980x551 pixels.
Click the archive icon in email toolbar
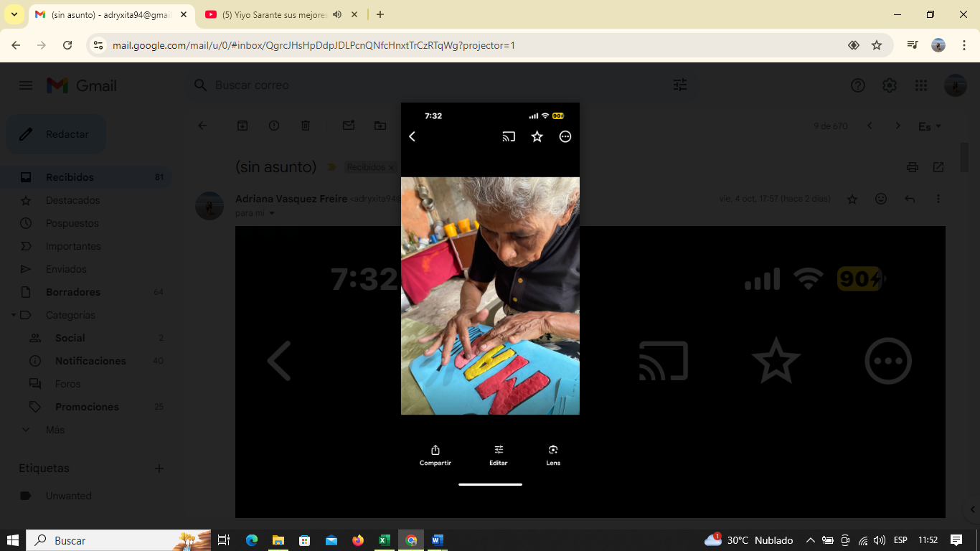tap(242, 126)
